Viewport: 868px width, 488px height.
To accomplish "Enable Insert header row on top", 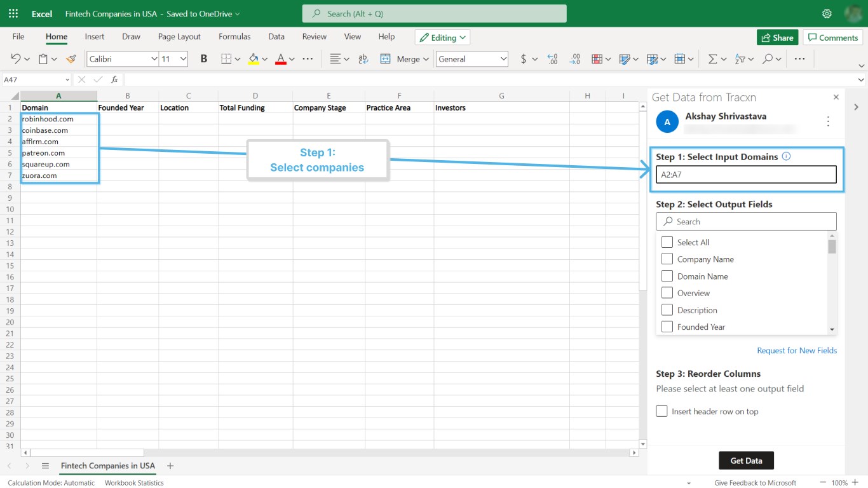I will (x=662, y=411).
